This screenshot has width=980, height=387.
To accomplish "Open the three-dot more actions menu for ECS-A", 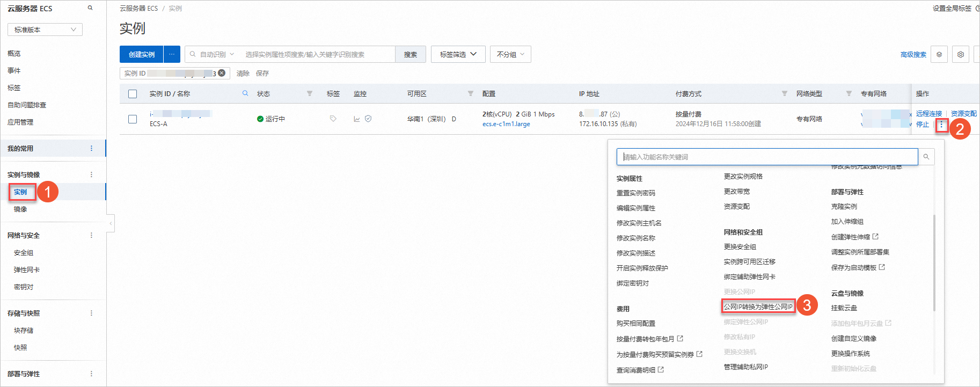I will click(x=941, y=125).
